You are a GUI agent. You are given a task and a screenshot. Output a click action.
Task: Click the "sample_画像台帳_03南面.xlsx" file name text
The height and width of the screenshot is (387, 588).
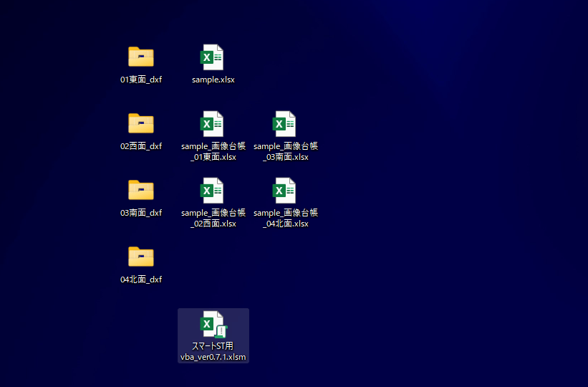(285, 151)
